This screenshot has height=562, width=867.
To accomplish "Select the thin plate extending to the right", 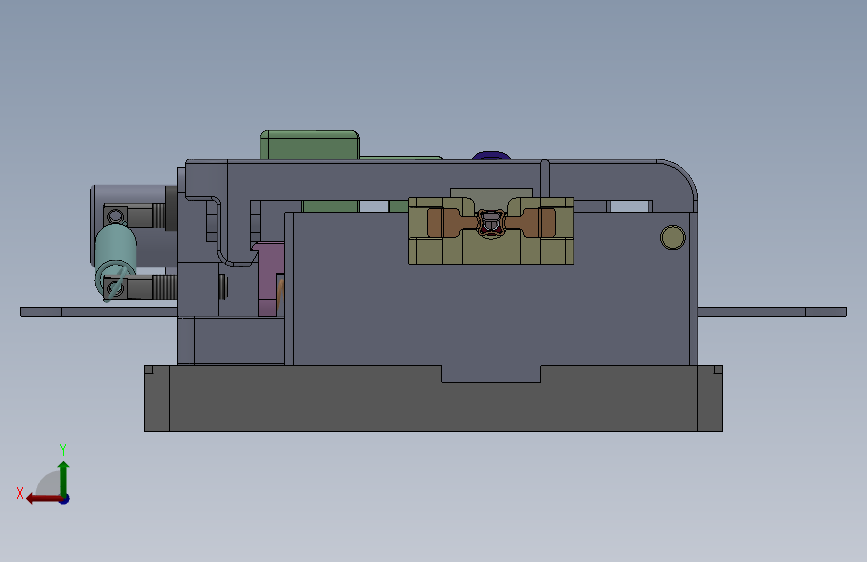I will pyautogui.click(x=772, y=312).
